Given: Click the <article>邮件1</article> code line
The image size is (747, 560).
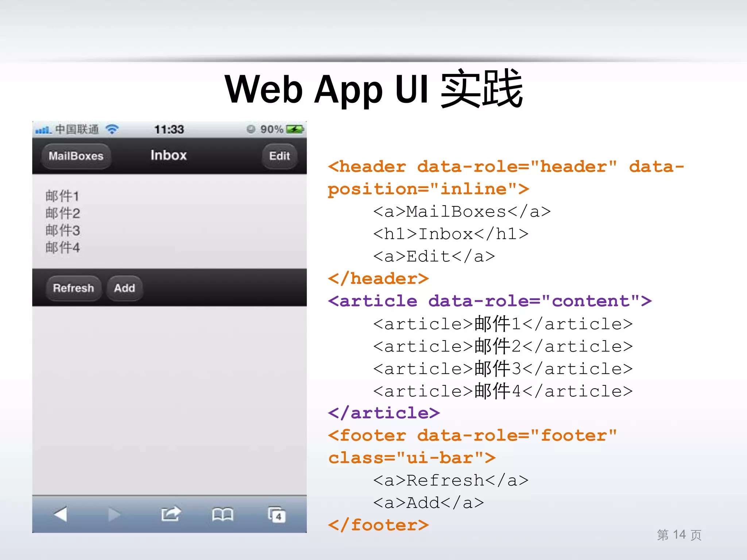Looking at the screenshot, I should [503, 324].
